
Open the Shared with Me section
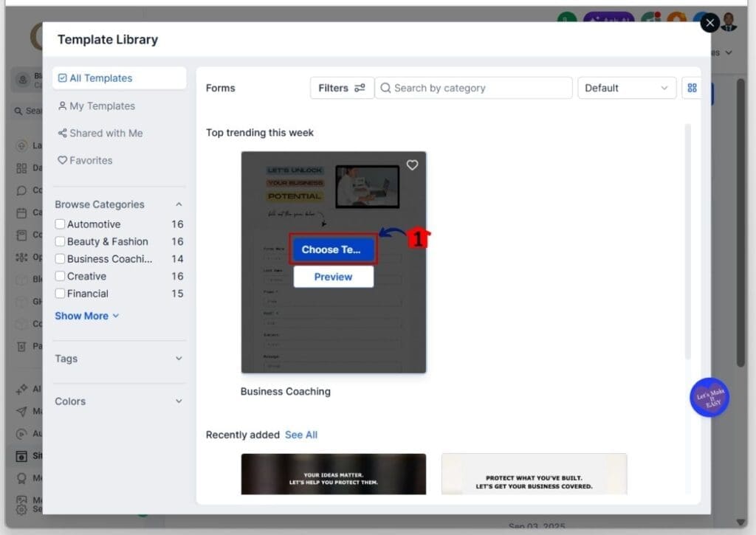coord(100,133)
